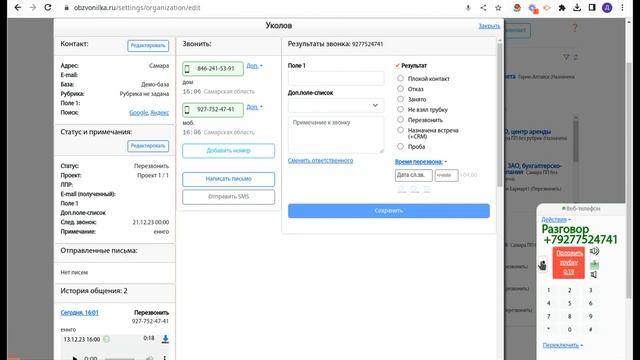Click the blue Сохранить button
This screenshot has width=640, height=360.
pyautogui.click(x=389, y=211)
